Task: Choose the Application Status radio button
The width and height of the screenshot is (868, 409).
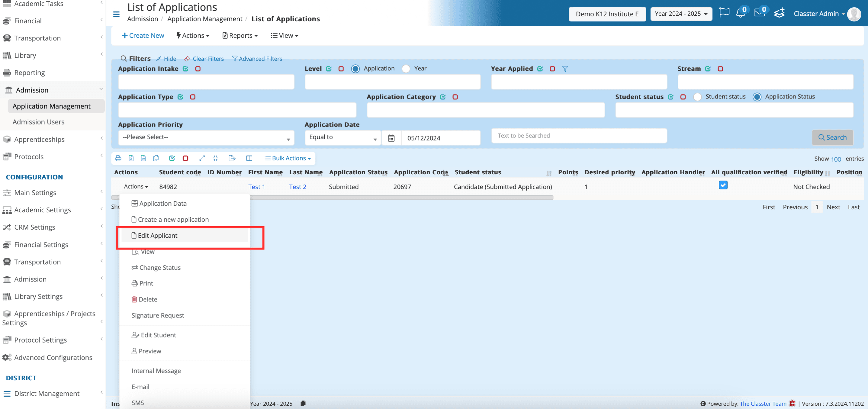Action: (757, 97)
